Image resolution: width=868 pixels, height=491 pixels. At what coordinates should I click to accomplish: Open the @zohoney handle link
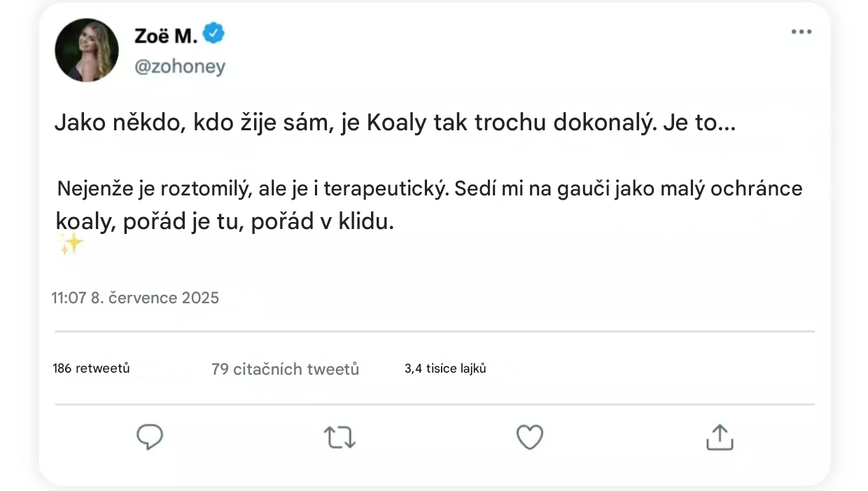click(x=180, y=67)
